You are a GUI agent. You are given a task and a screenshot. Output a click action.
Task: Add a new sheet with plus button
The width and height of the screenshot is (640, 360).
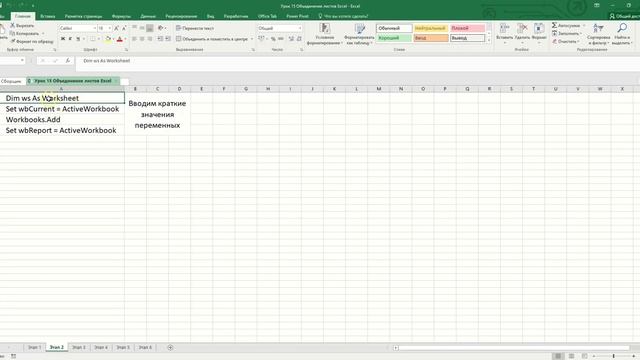(x=170, y=347)
